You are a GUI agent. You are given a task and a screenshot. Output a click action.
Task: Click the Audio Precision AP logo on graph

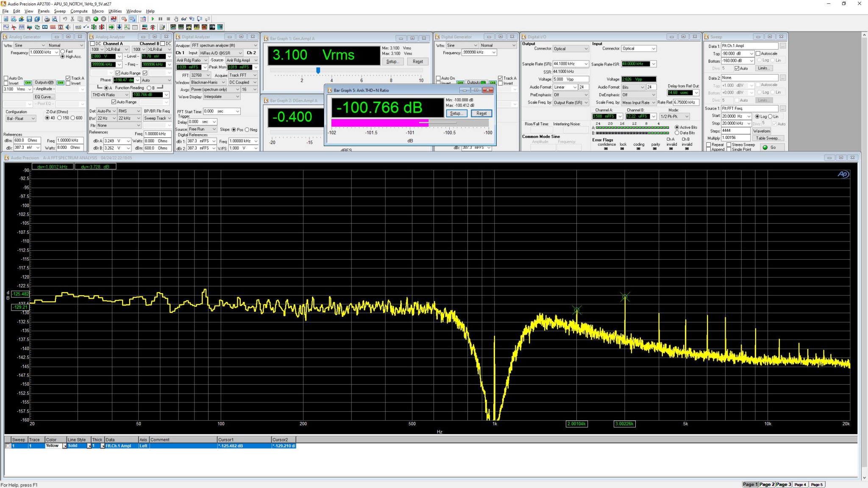tap(843, 174)
